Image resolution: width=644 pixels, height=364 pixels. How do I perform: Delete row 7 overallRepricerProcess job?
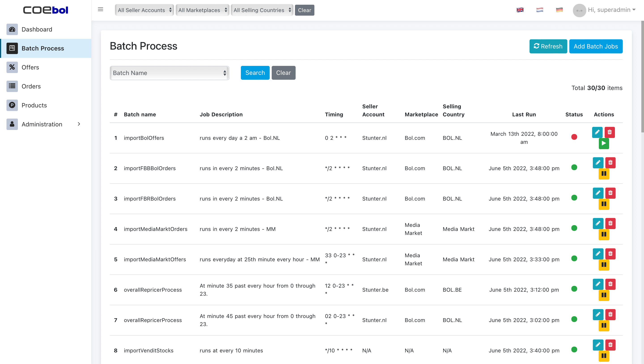pyautogui.click(x=610, y=314)
